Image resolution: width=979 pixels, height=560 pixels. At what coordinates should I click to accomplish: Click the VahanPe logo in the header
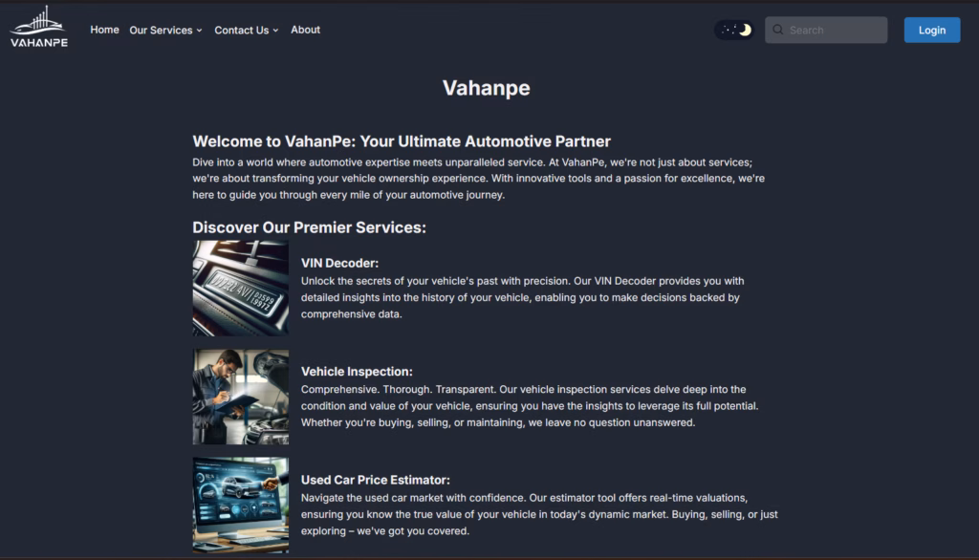coord(38,27)
